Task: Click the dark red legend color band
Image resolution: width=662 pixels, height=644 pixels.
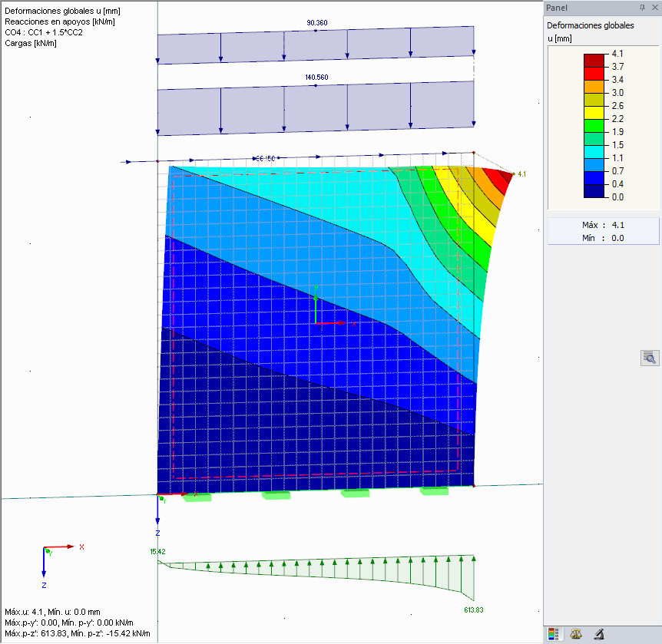Action: [x=594, y=61]
